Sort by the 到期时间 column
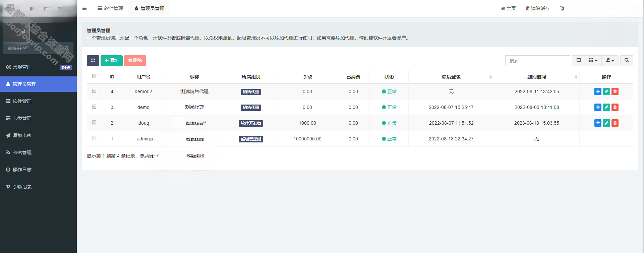 [x=536, y=77]
